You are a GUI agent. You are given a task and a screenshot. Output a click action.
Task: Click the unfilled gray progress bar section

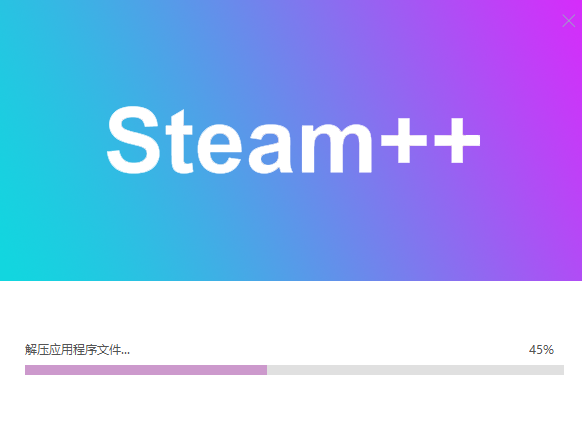(415, 370)
